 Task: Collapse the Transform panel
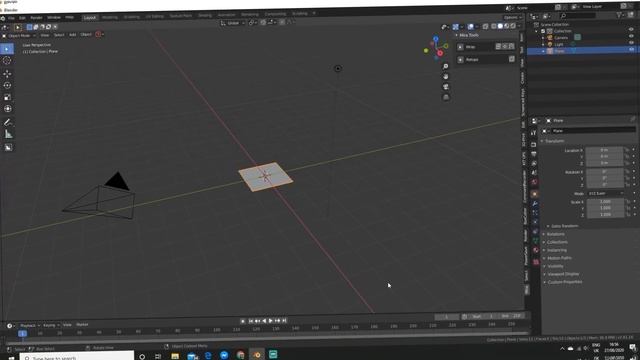pos(555,141)
